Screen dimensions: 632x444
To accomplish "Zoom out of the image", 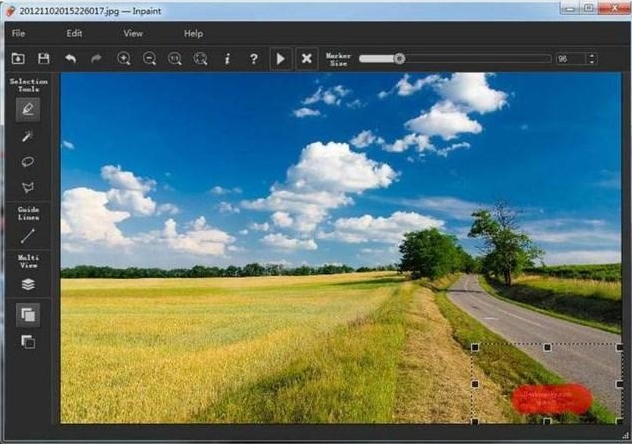I will (149, 59).
